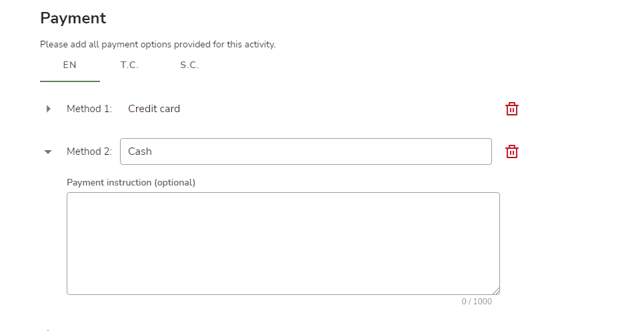
Task: Remove Method 2 Cash using trash icon
Action: (511, 151)
